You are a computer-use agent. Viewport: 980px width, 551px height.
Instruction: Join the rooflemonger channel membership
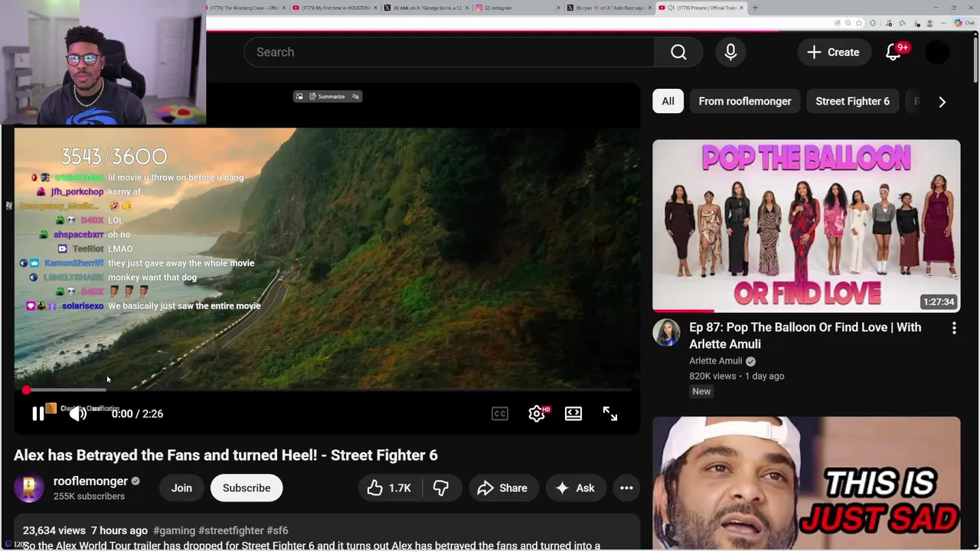coord(181,488)
